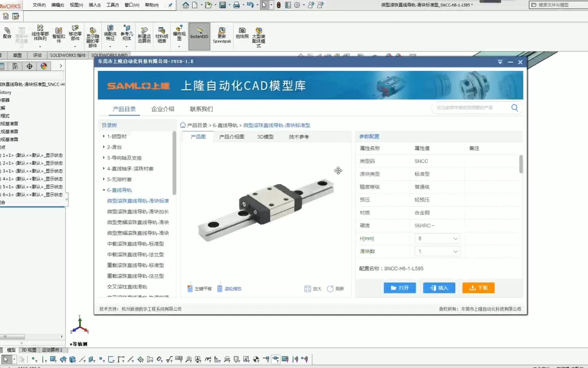Open the 工具(T) menu
Screen dimensions: 588x368
tap(113, 5)
